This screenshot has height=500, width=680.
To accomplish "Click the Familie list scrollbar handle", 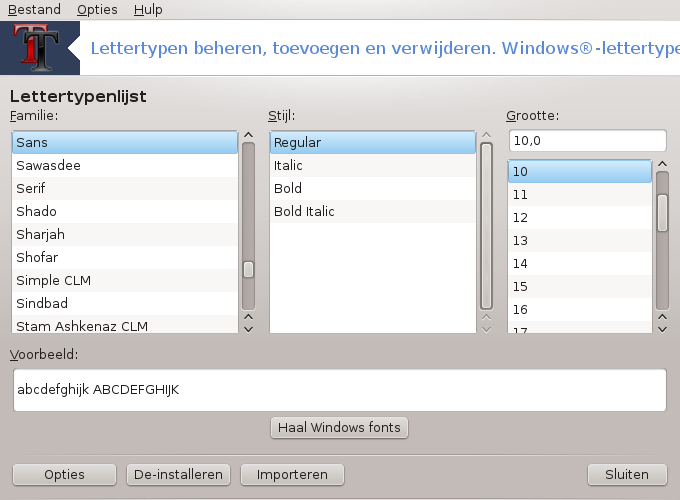I will click(248, 269).
